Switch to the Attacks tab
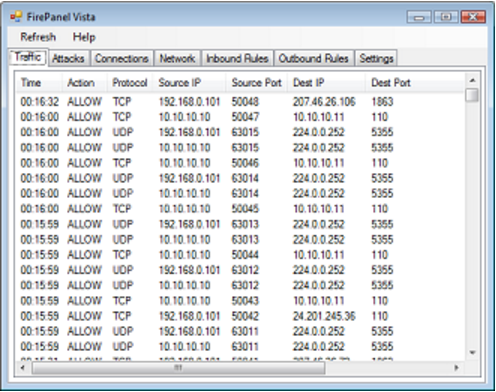Viewport: 496px width, 392px height. point(68,59)
